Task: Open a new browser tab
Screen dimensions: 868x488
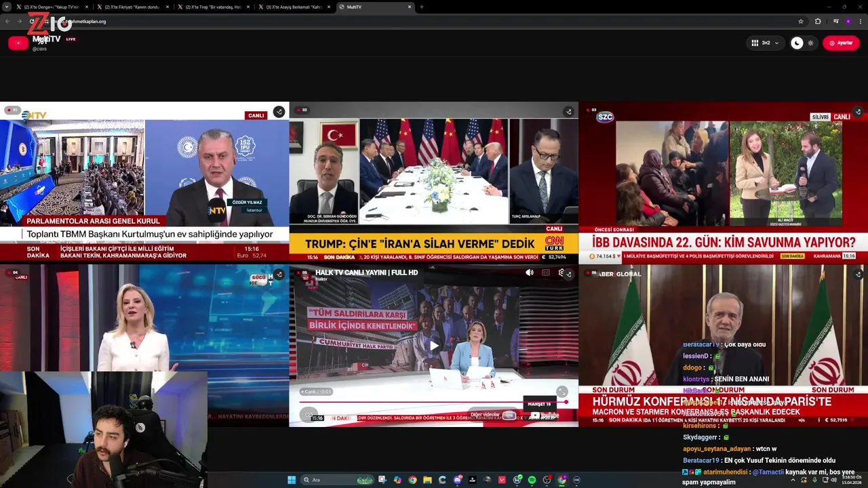Action: [x=421, y=7]
